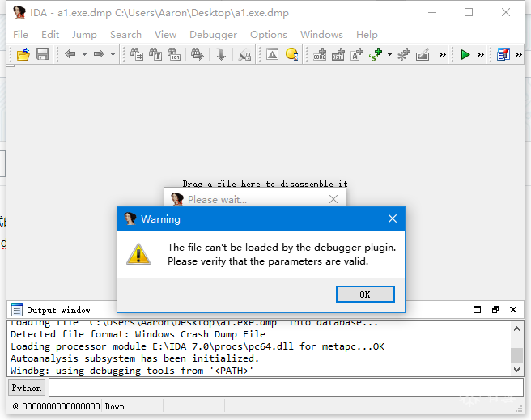Minimize the IDA main window
The width and height of the screenshot is (531, 420).
click(431, 12)
